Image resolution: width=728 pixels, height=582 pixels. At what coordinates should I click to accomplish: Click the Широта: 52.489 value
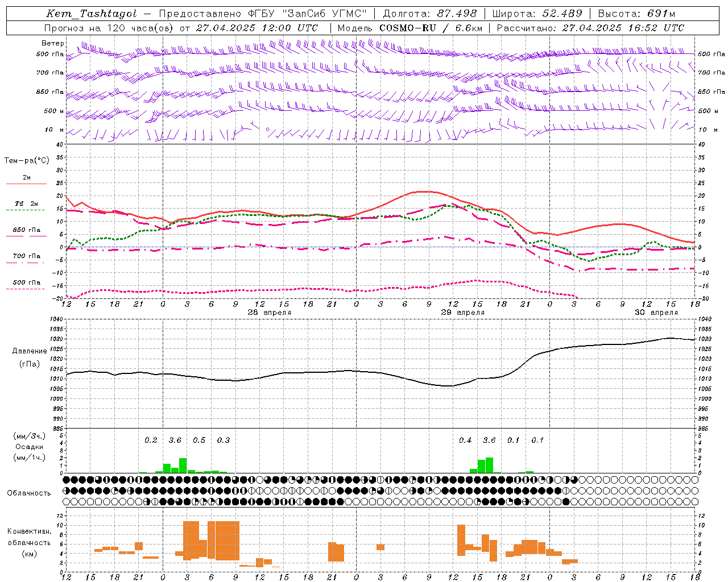tap(537, 14)
